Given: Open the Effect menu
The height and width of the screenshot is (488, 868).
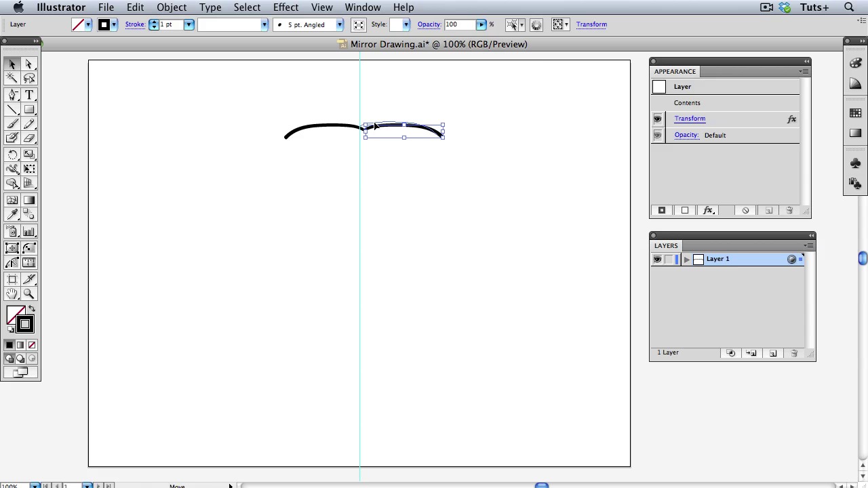Looking at the screenshot, I should point(285,7).
